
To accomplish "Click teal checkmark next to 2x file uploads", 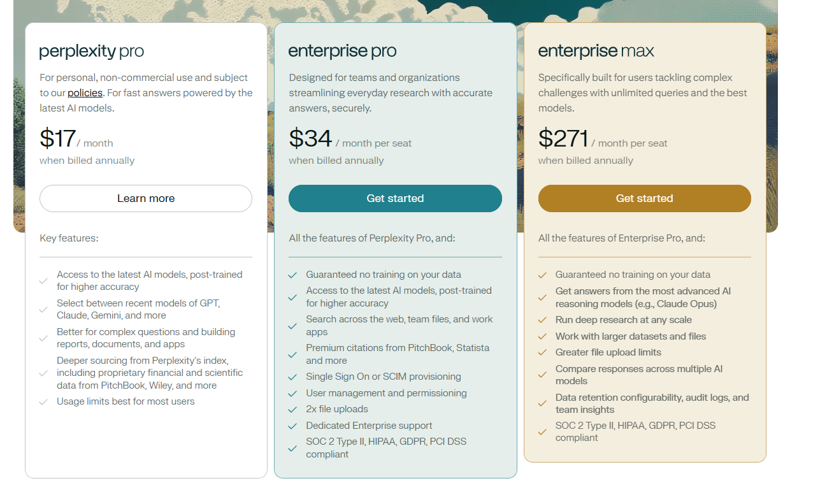I will point(292,410).
